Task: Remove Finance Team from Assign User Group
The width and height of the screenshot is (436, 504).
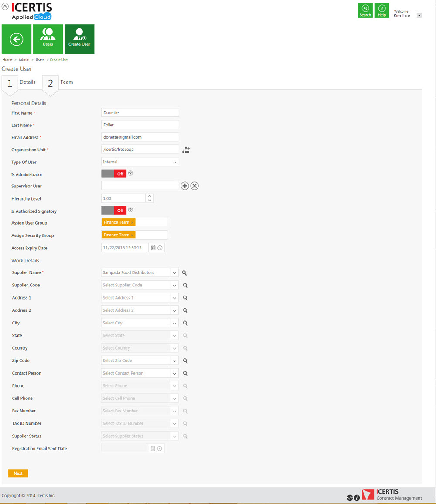Action: 133,223
